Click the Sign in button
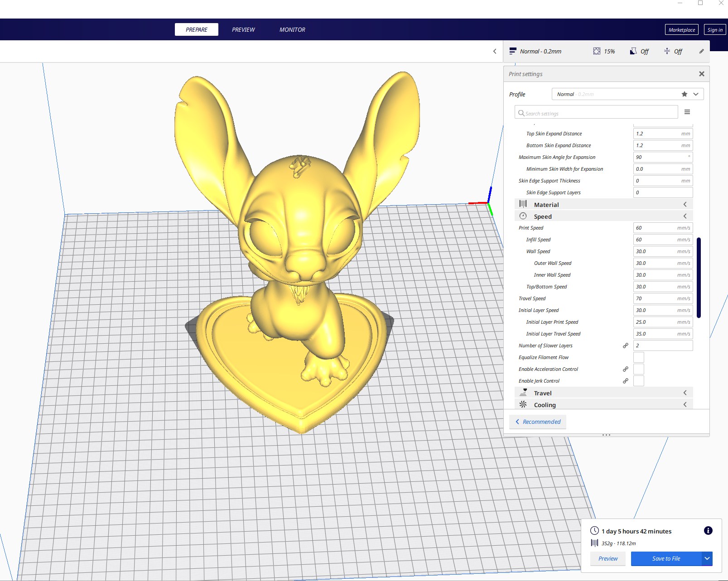Screen dimensions: 728x581 pyautogui.click(x=715, y=30)
